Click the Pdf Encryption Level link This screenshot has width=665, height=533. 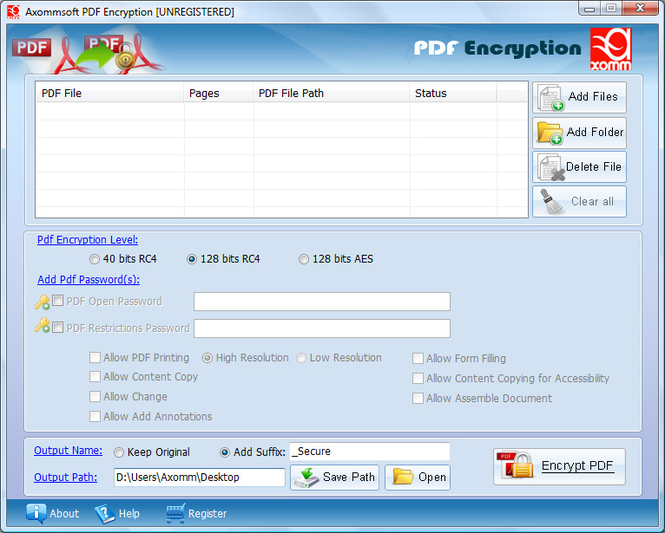click(87, 240)
